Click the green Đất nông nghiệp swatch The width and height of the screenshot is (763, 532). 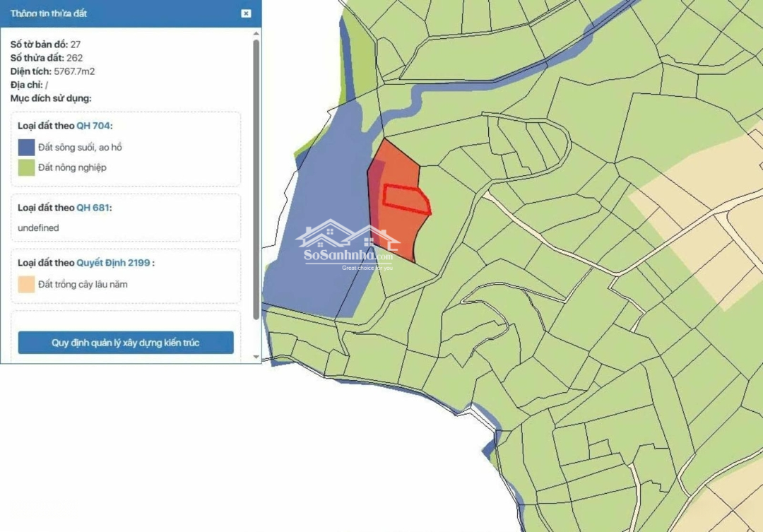point(27,168)
